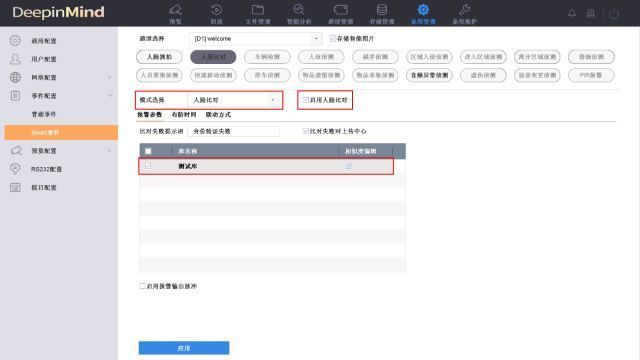Click the holiday config (假日配置) icon

(15, 187)
